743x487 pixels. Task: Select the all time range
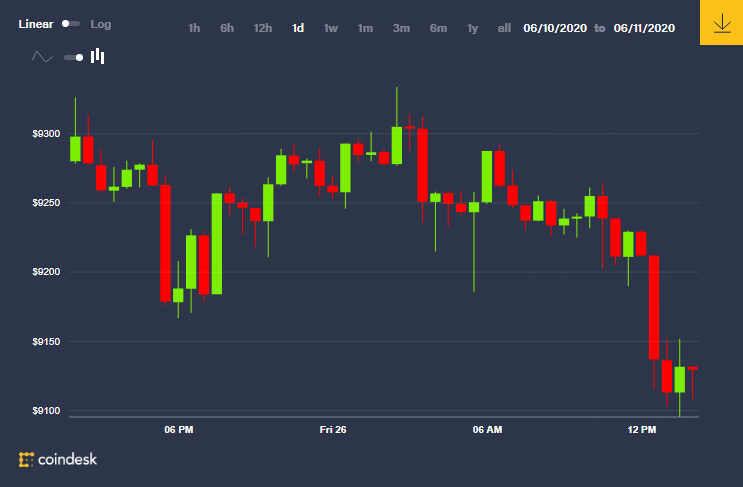[504, 28]
